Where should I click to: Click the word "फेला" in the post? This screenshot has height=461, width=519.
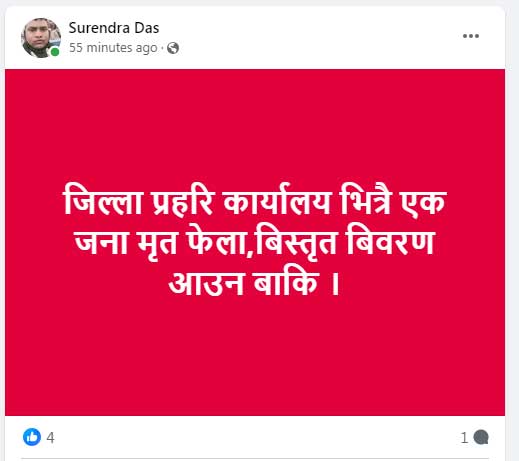(217, 239)
